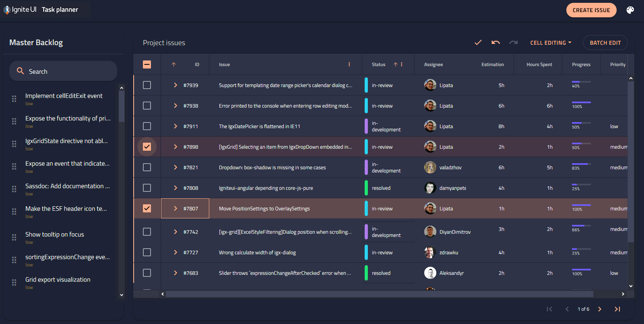This screenshot has width=644, height=324.
Task: Click drag handle of Show tooltip on focus
Action: pyautogui.click(x=14, y=237)
